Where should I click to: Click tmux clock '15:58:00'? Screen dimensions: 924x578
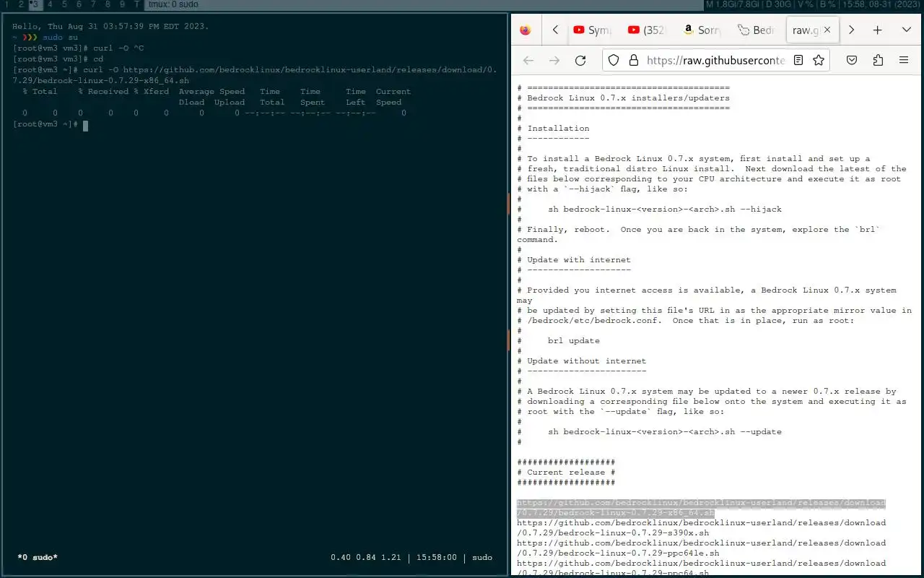click(x=437, y=557)
